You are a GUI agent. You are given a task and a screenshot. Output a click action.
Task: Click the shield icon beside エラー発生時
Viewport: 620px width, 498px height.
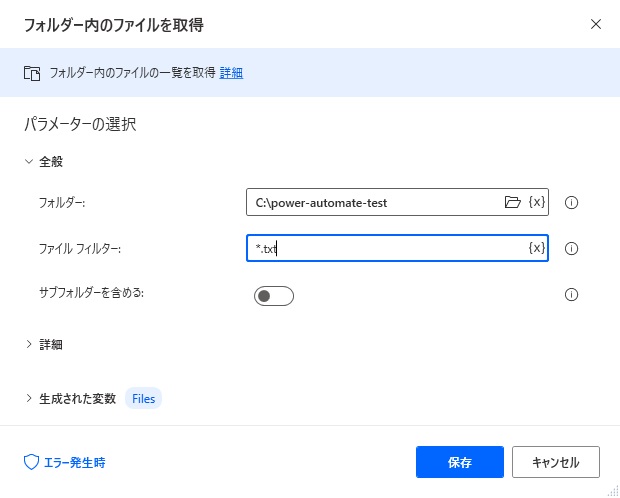pos(31,462)
